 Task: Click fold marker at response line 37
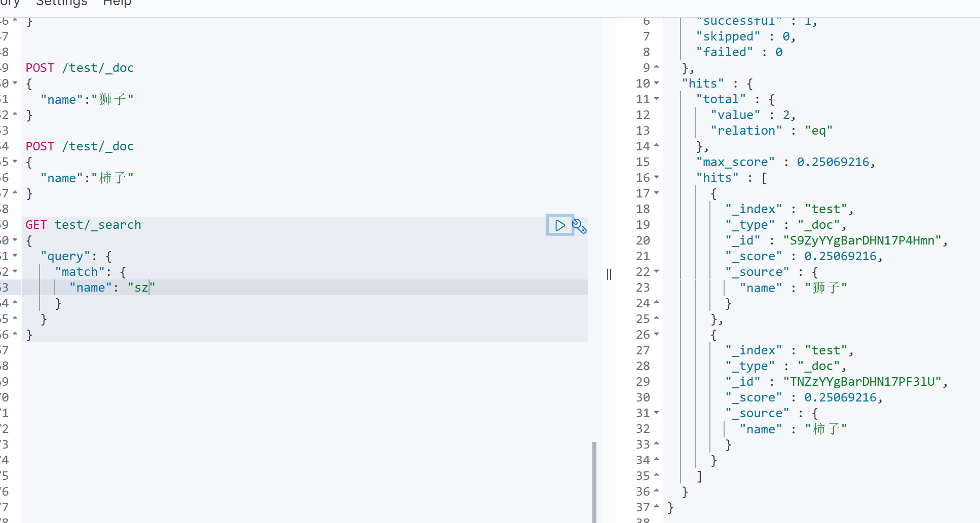click(x=657, y=507)
